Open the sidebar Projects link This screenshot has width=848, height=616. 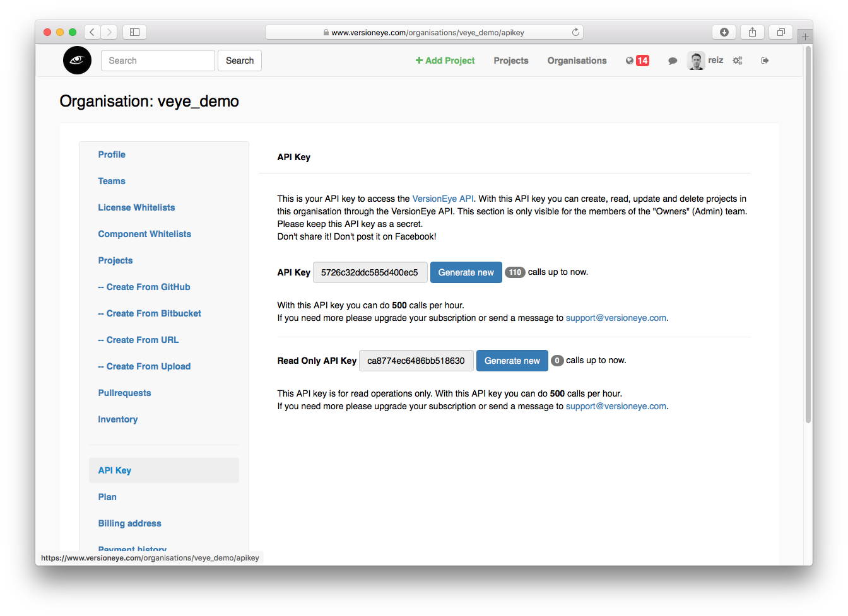115,260
